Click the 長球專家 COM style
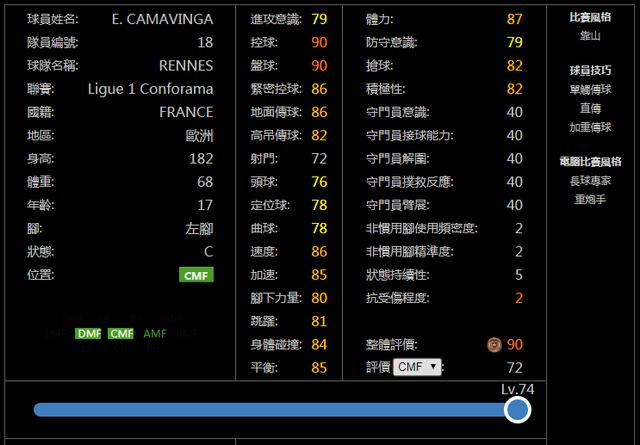This screenshot has height=445, width=640. [x=590, y=180]
